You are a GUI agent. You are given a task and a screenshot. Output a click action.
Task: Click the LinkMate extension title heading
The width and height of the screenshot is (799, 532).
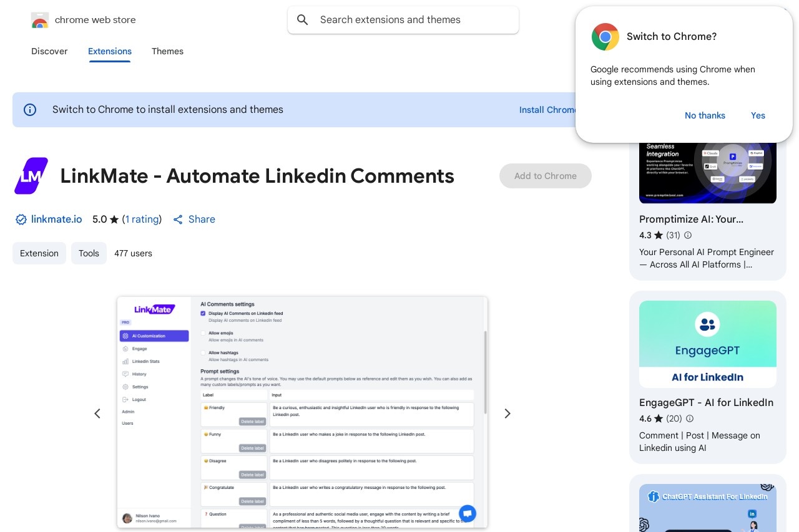click(x=257, y=176)
